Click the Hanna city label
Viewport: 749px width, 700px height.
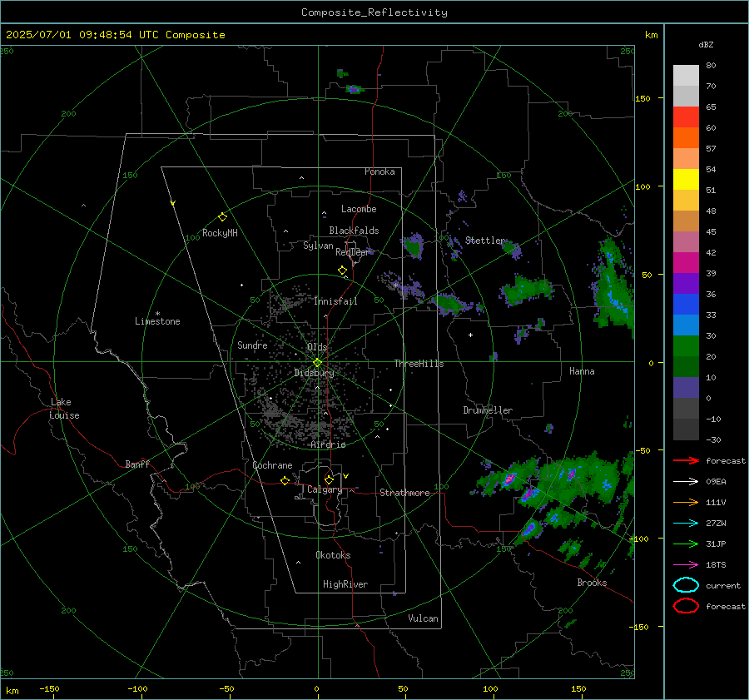(x=582, y=371)
